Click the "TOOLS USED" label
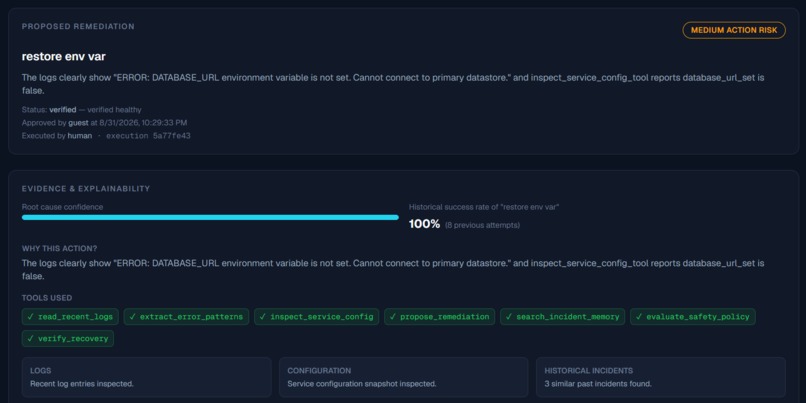 tap(47, 298)
